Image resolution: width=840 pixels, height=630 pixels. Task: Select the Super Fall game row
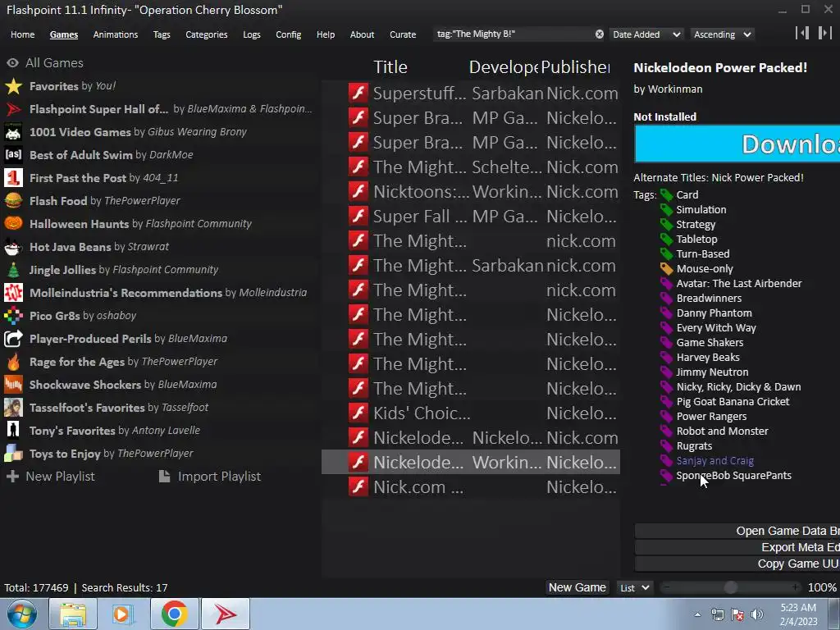[x=471, y=216]
